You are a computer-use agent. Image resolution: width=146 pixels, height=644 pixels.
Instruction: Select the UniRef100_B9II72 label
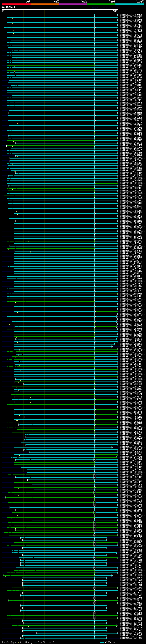tap(131, 40)
